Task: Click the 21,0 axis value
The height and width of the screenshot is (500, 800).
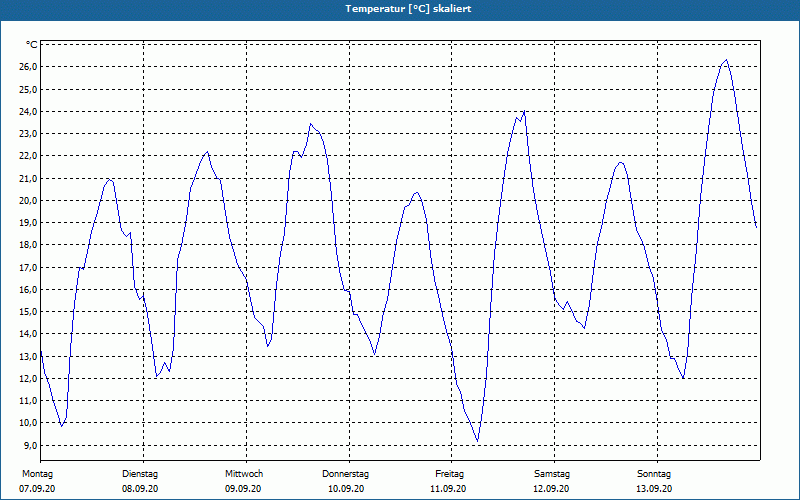Action: [29, 179]
